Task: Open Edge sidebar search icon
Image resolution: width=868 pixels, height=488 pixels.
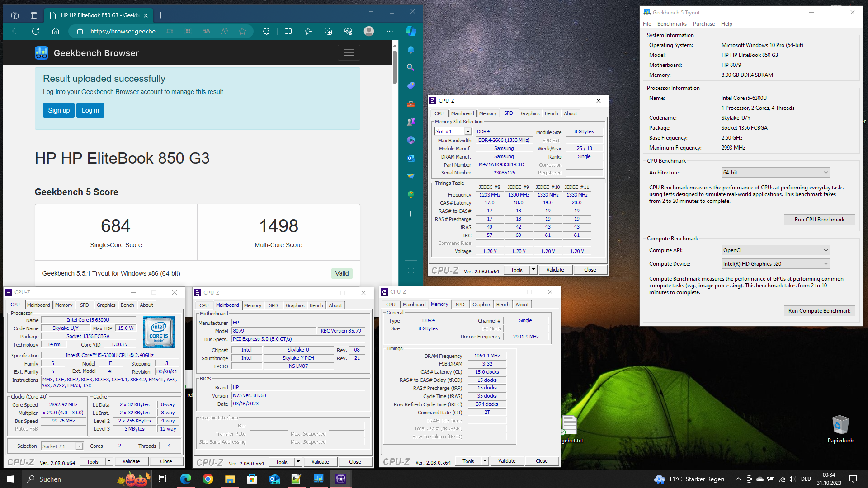Action: pos(410,67)
